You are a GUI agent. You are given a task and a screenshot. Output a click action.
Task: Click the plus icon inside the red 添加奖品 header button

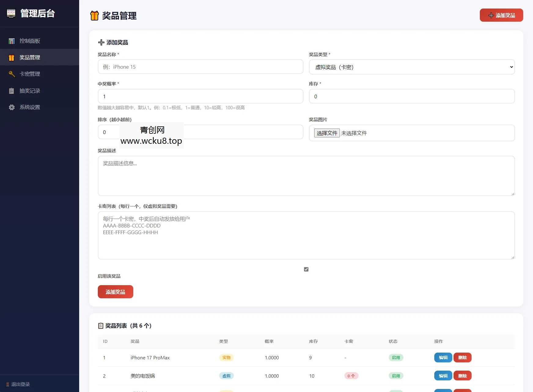pyautogui.click(x=491, y=15)
